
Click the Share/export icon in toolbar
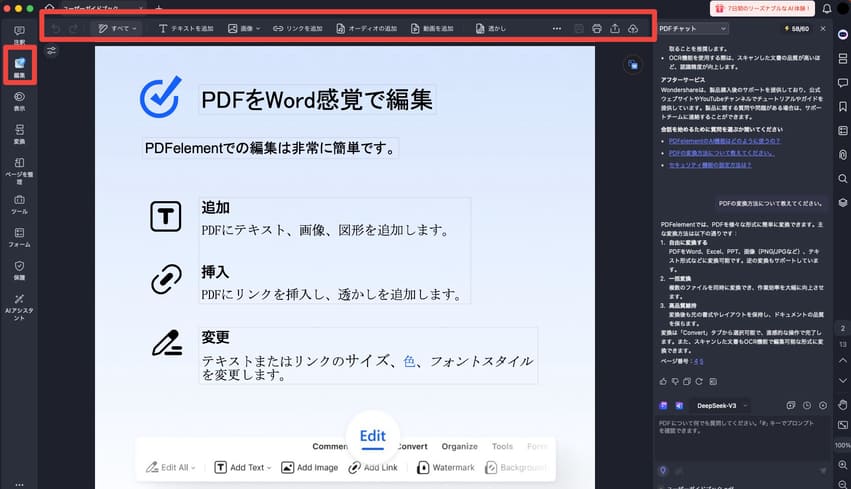pyautogui.click(x=615, y=28)
